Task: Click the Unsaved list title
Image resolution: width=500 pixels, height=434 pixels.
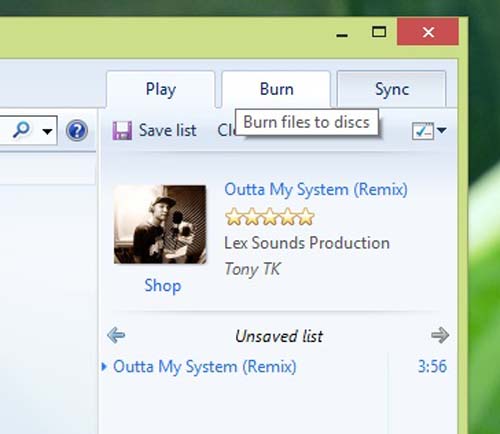Action: (x=279, y=336)
